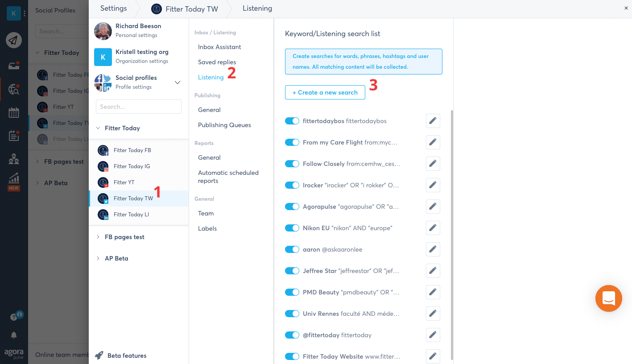Image resolution: width=632 pixels, height=364 pixels.
Task: Click the rocket Beta features icon
Action: coord(99,356)
